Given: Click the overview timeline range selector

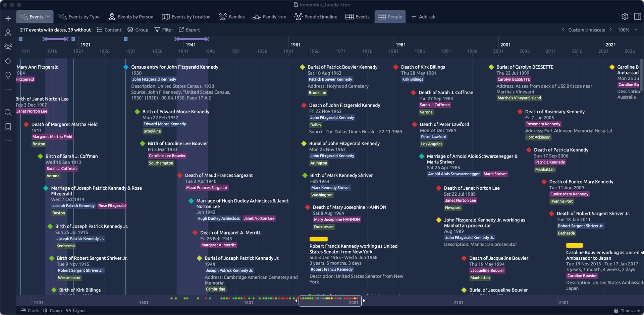Looking at the screenshot, I should [330, 301].
